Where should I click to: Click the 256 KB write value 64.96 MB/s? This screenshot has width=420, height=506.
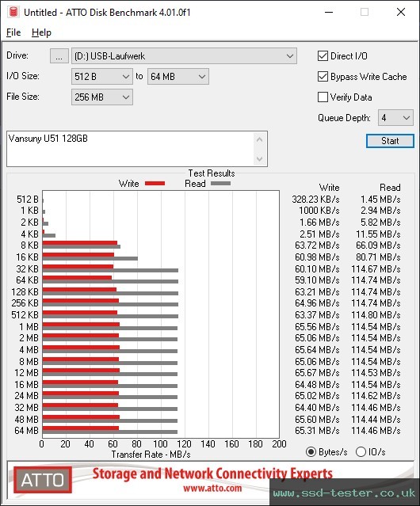tap(317, 303)
